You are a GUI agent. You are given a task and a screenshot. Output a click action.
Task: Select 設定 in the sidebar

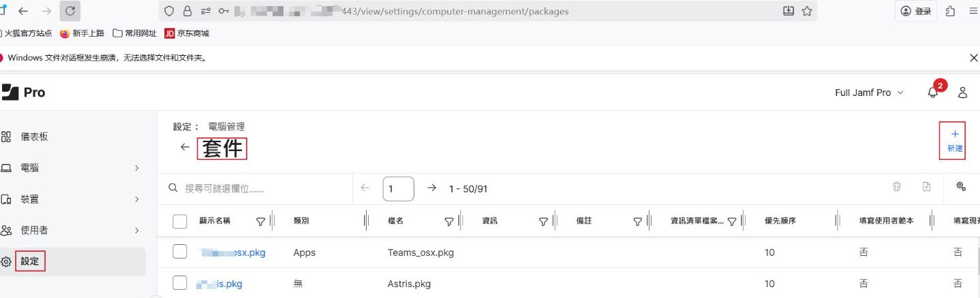point(30,261)
